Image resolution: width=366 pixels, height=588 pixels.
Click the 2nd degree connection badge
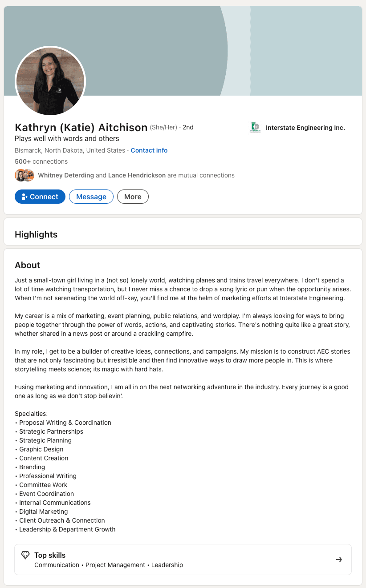pos(188,127)
